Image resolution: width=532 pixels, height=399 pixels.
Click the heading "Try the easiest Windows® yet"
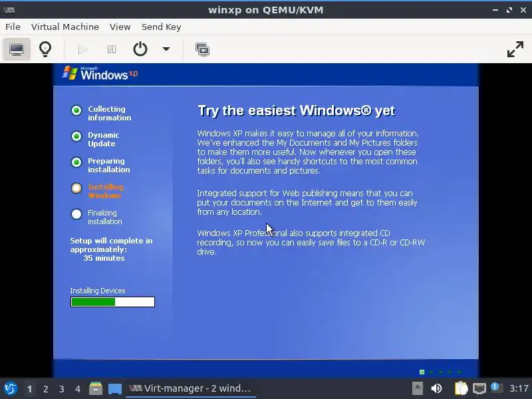[296, 110]
